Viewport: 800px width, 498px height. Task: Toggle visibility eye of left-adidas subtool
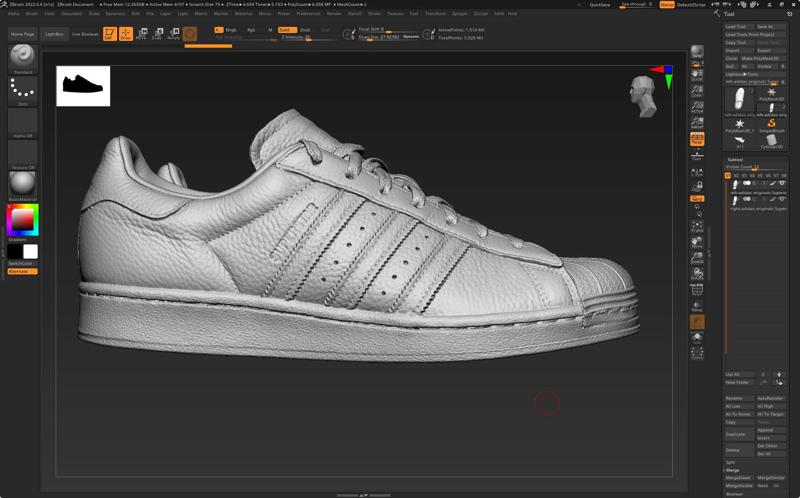pos(782,183)
